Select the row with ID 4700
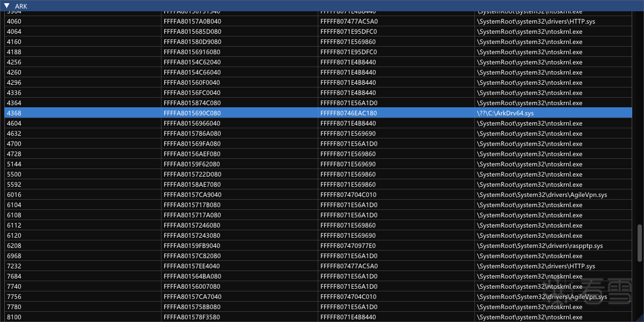Viewport: 644px width, 322px height. point(14,144)
